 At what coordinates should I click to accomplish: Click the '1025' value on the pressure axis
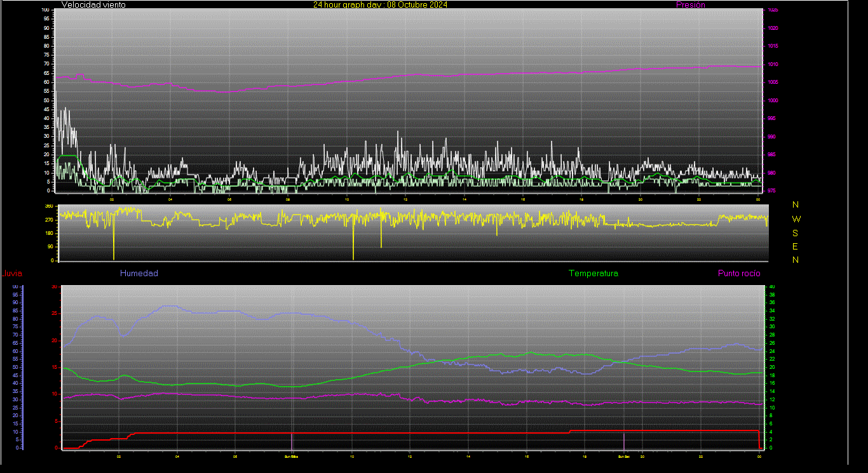pos(773,10)
